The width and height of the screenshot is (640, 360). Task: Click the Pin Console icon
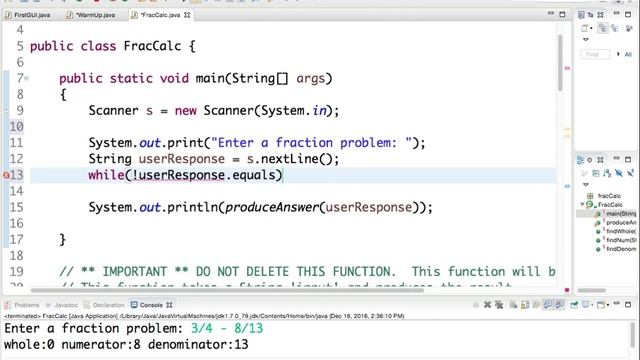[574, 305]
